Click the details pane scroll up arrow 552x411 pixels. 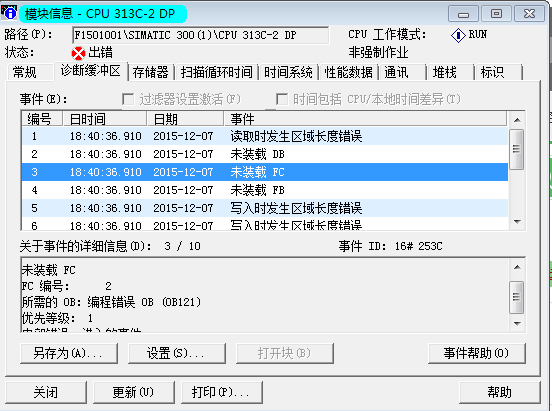pyautogui.click(x=517, y=267)
